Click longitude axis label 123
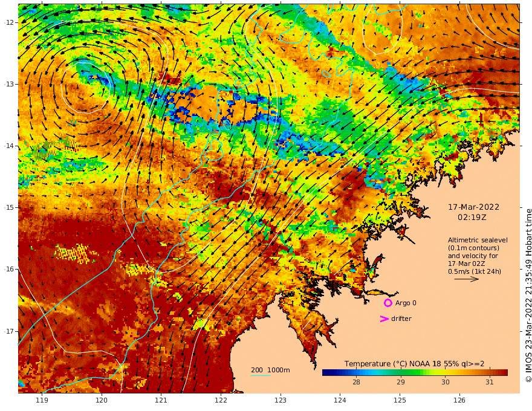Screen dimensions: 532x411 click(281, 401)
